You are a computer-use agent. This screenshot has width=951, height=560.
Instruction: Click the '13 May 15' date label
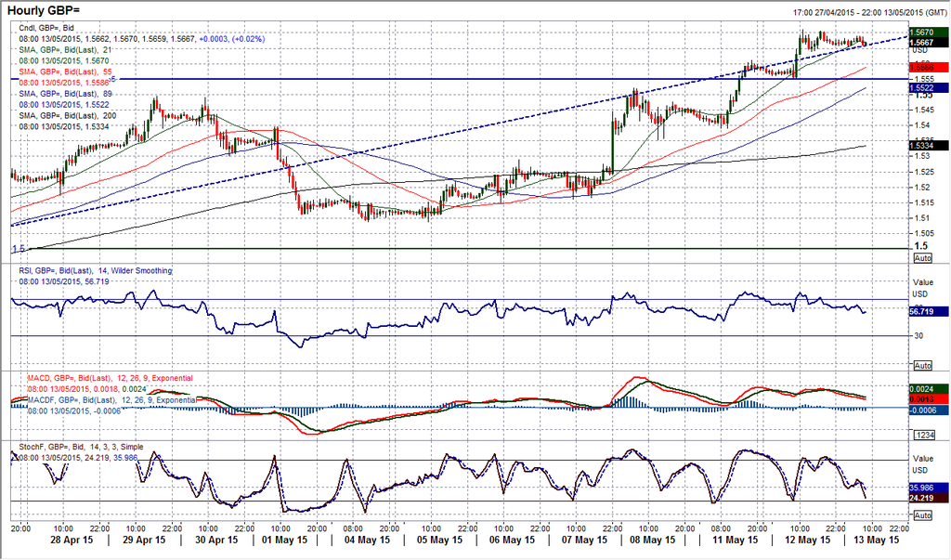coord(877,540)
